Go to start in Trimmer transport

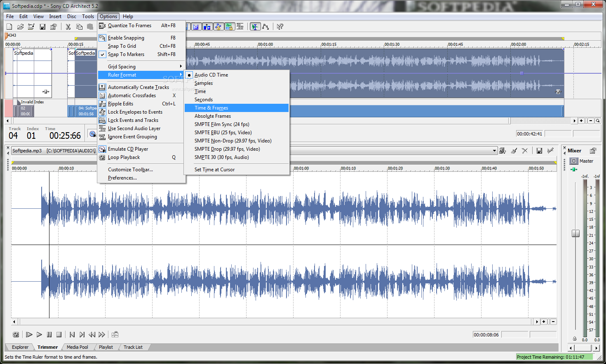coord(72,334)
